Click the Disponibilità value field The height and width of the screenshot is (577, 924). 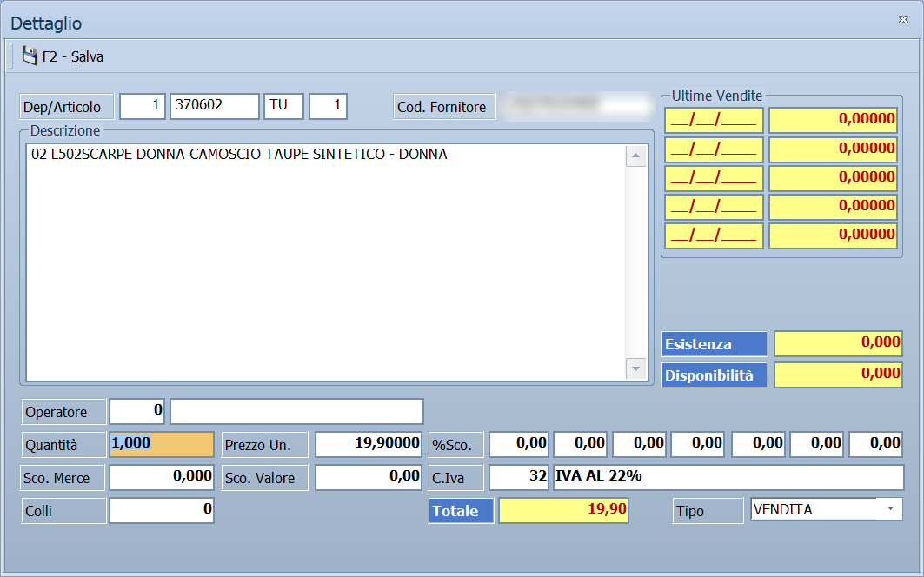tap(838, 375)
